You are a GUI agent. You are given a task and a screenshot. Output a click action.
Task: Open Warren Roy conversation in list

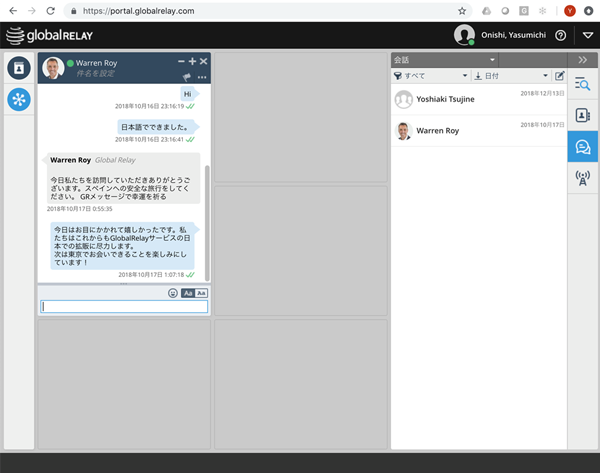click(479, 131)
